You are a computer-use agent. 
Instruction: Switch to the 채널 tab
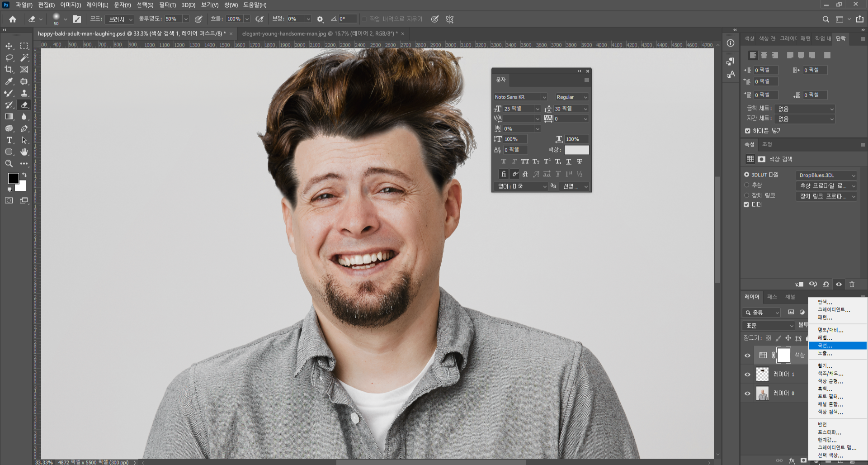(x=790, y=297)
